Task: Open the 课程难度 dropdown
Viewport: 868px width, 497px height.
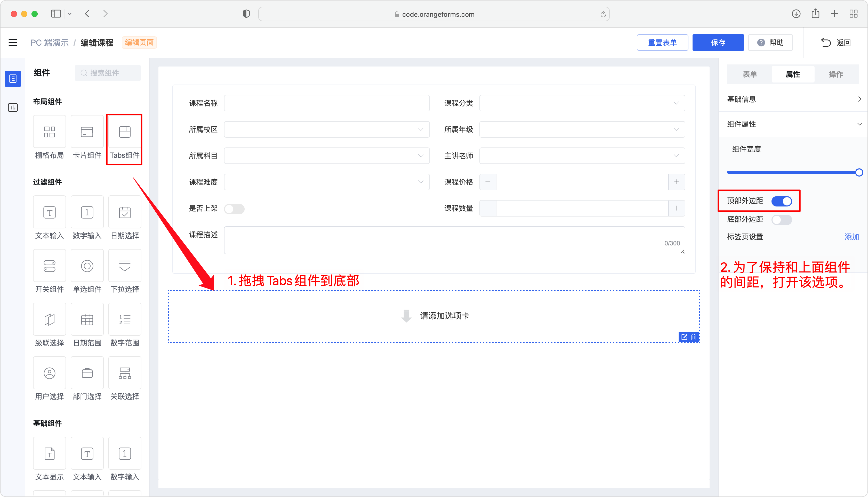Action: click(327, 182)
